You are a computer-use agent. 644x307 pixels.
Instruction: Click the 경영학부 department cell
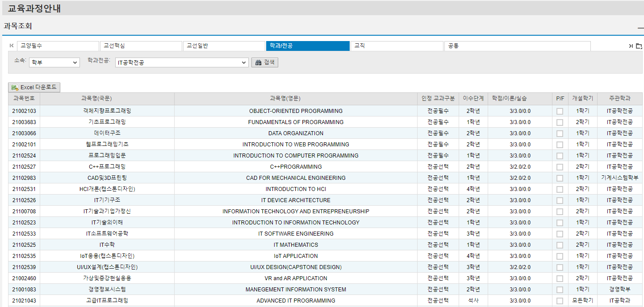620,290
